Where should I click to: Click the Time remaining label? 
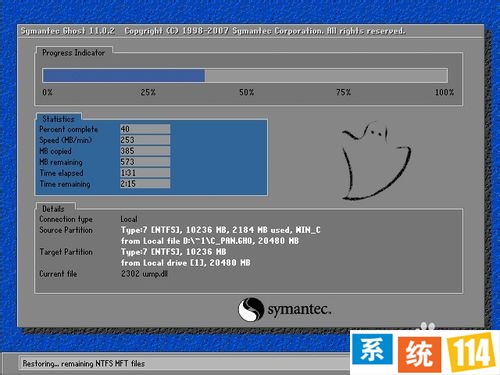coord(65,184)
